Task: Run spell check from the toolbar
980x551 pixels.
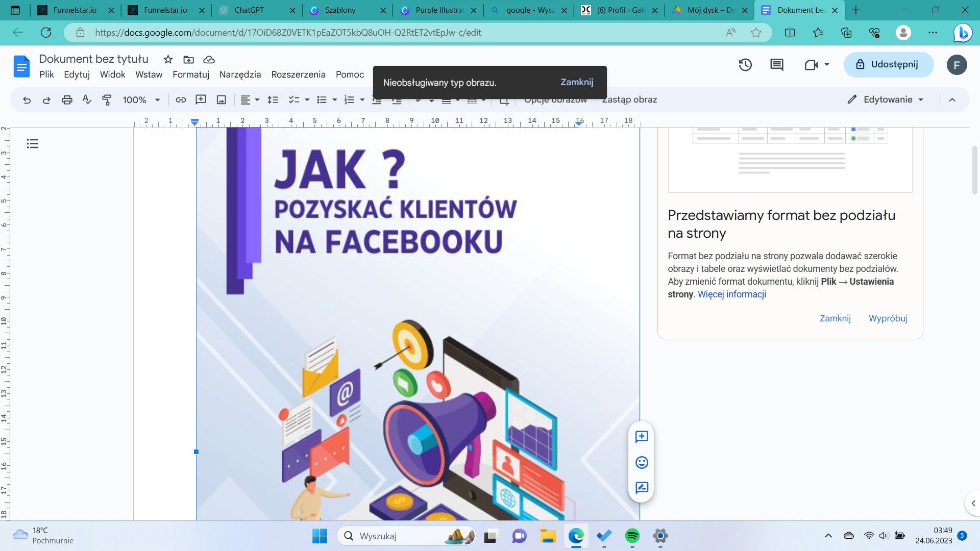Action: [x=86, y=99]
